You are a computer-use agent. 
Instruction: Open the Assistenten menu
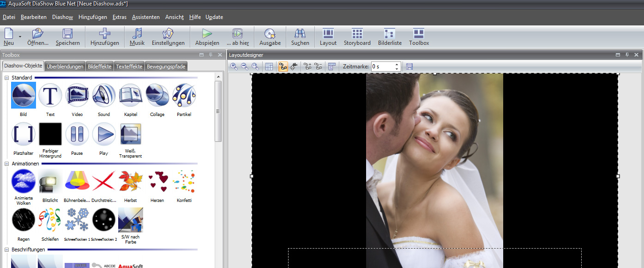145,17
